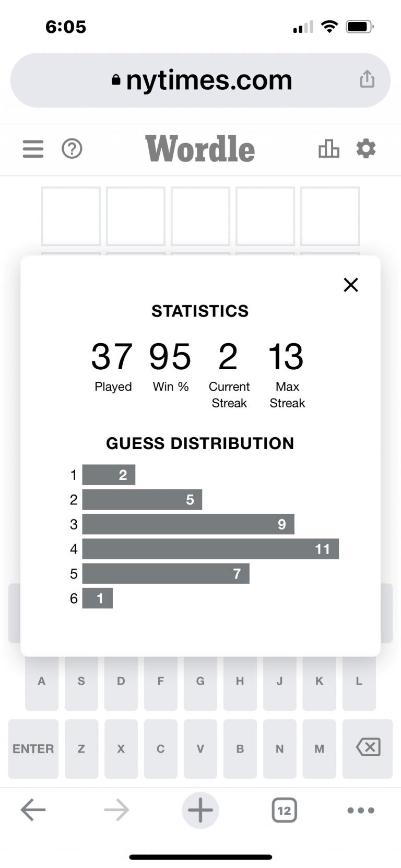
Task: Open new tab with plus button
Action: point(200,810)
